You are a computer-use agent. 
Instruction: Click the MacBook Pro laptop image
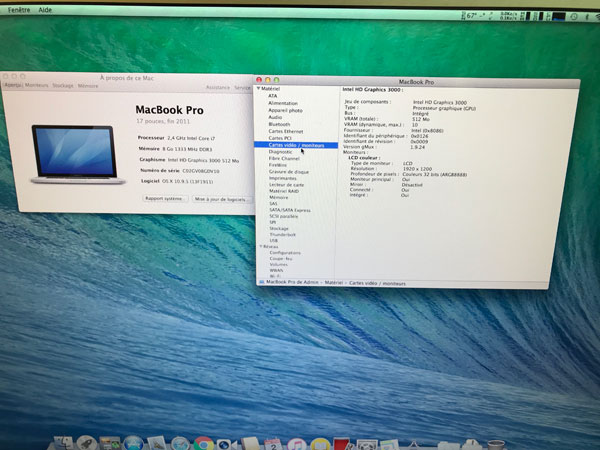pyautogui.click(x=78, y=154)
